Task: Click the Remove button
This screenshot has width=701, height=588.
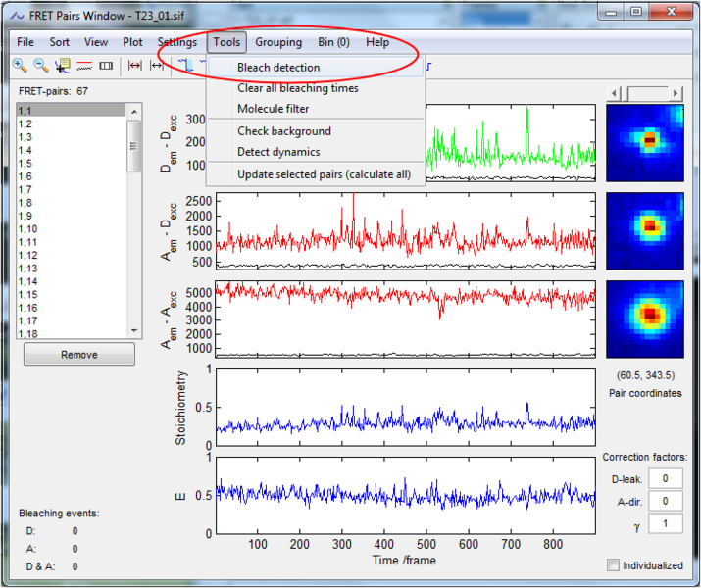Action: click(78, 355)
